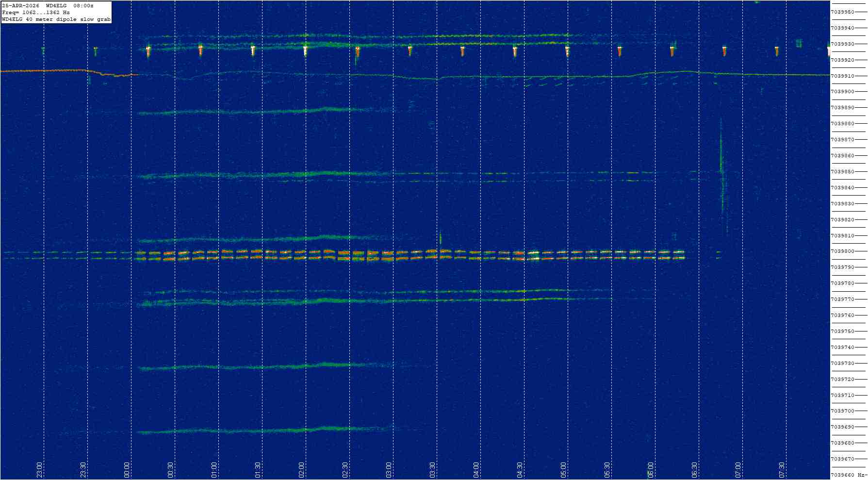
Task: Select the 00:00 time marker
Action: point(127,470)
